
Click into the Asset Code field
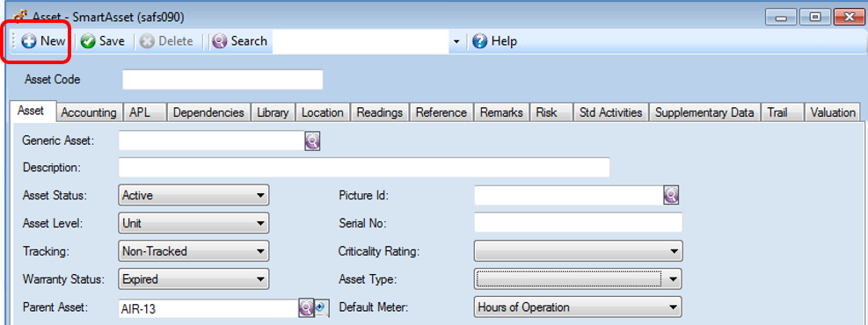tap(222, 80)
